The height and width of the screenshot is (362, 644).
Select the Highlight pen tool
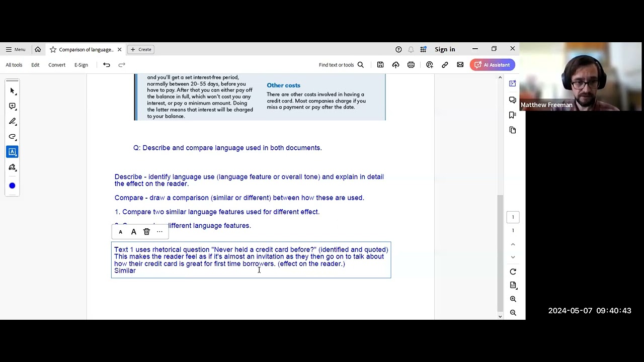(x=13, y=121)
